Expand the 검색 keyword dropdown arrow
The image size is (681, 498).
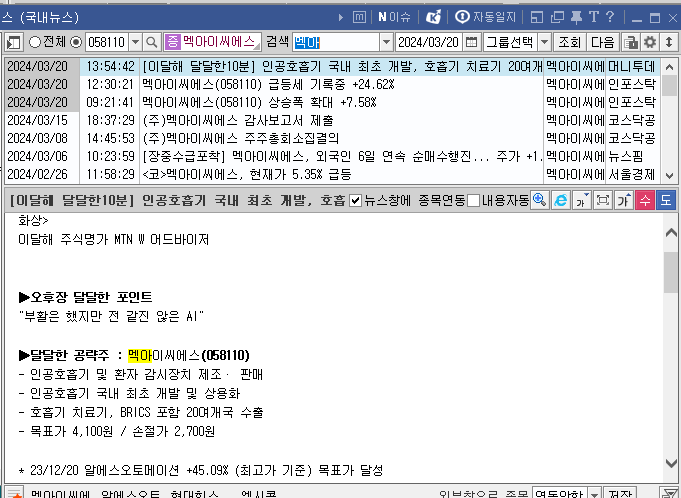(386, 43)
